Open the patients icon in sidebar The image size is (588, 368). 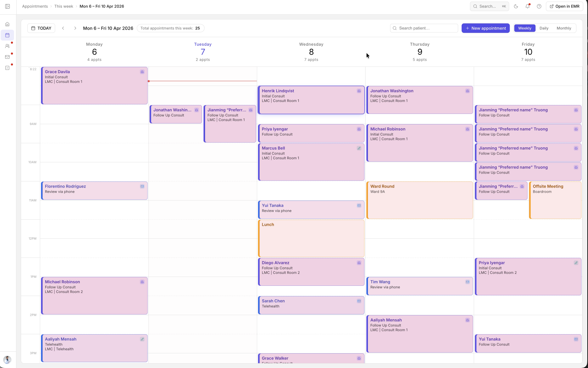(x=7, y=46)
